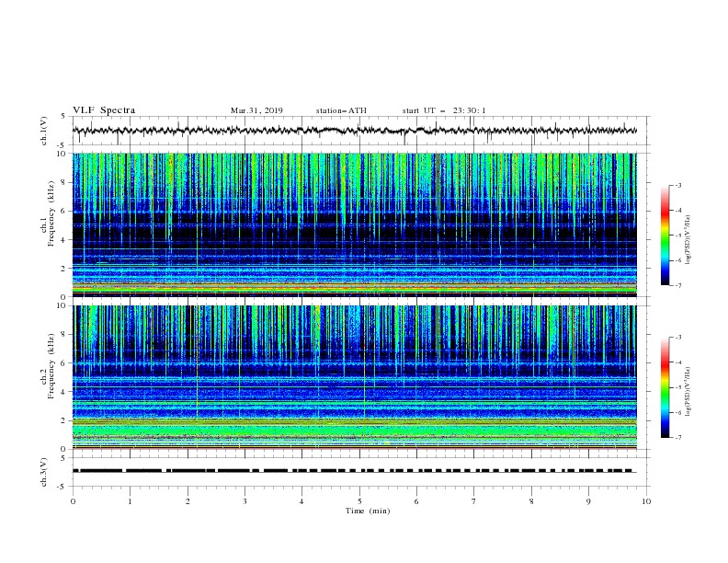Click the ch.1 voltage waveform trace
728x563 pixels.
coord(354,131)
